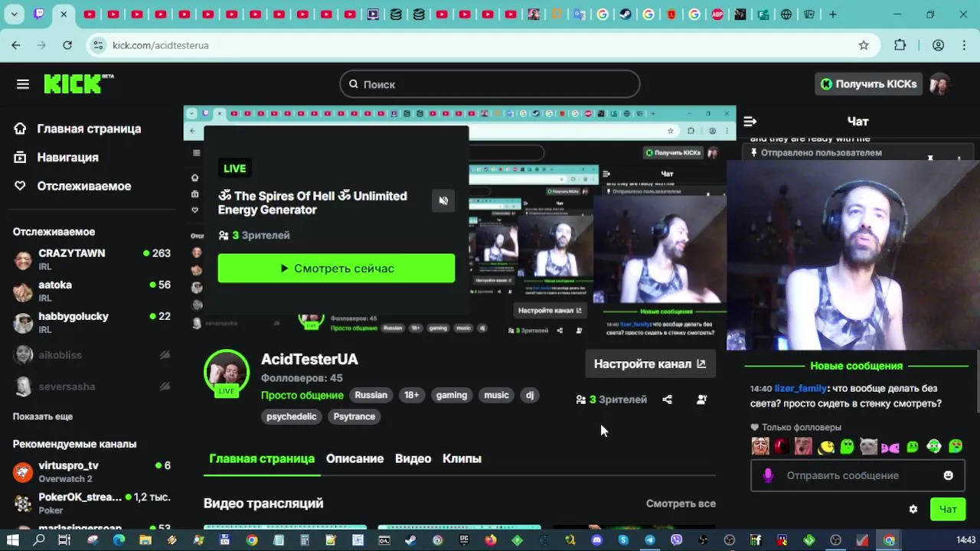Open offline channel aikobliss
Viewport: 980px width, 551px height.
pyautogui.click(x=92, y=355)
